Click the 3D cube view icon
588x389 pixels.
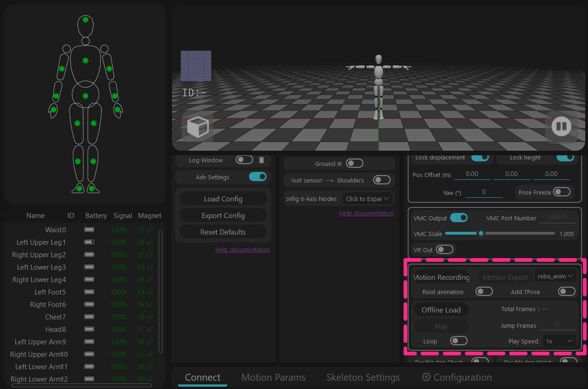pyautogui.click(x=198, y=127)
